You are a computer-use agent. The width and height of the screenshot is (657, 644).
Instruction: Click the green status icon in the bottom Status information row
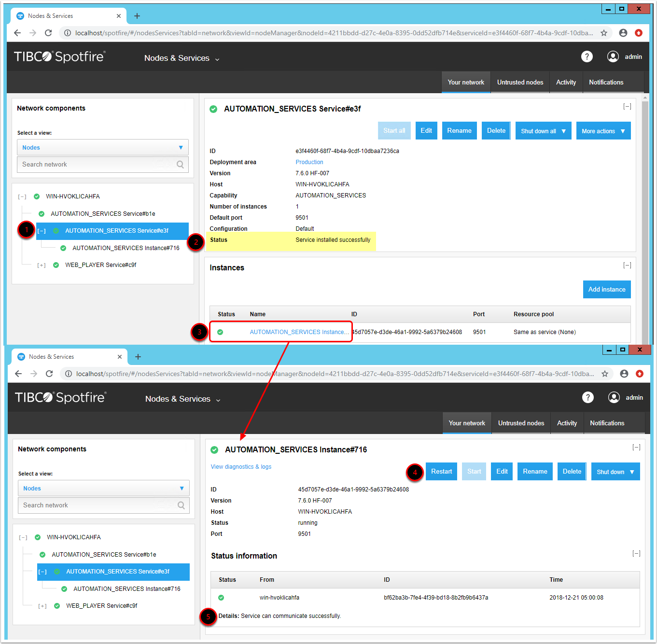221,598
